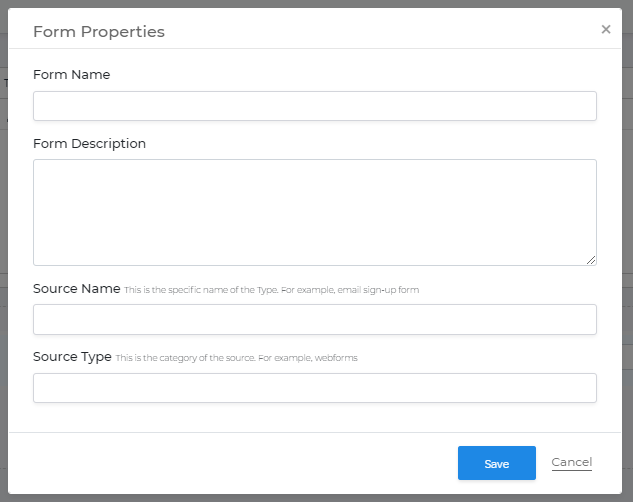Cancel the form properties dialog
This screenshot has height=502, width=633.
coord(572,462)
